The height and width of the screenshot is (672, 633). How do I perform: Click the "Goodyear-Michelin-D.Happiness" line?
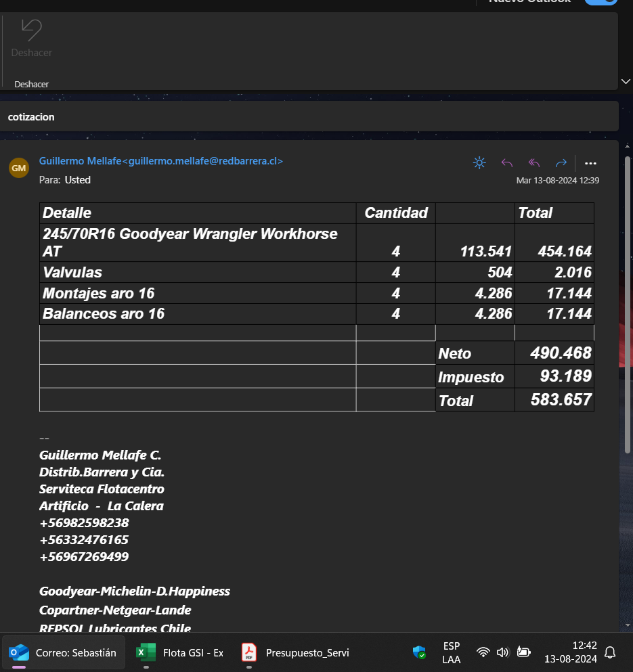click(135, 591)
